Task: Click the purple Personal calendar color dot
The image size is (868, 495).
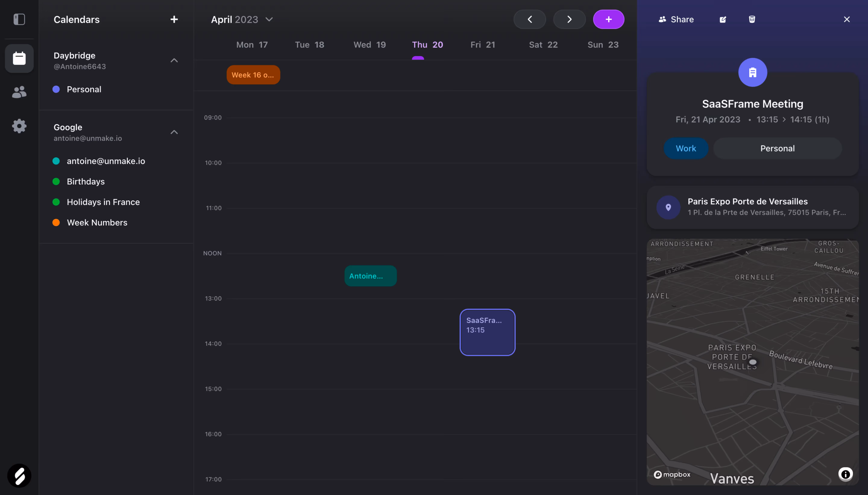Action: tap(56, 89)
